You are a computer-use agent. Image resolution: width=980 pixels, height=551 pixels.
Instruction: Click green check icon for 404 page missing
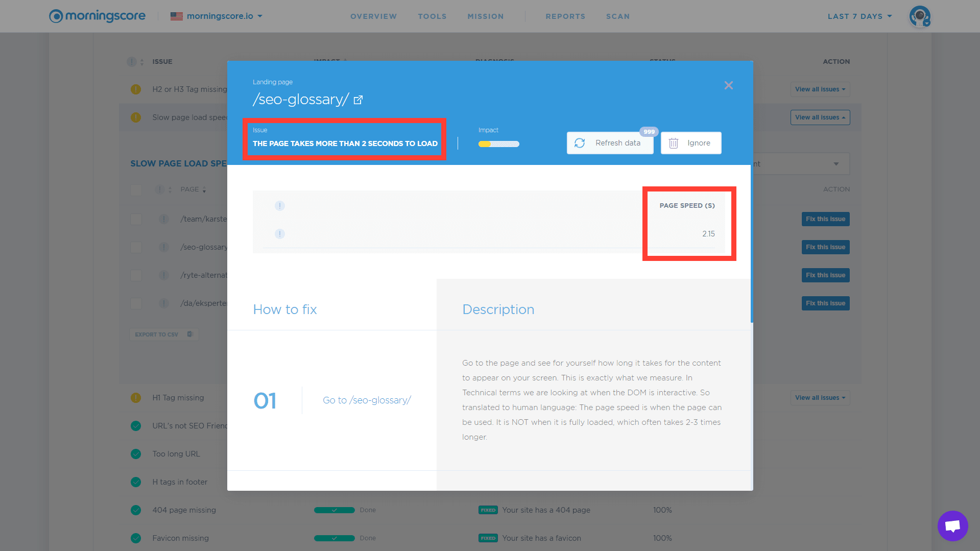click(136, 510)
